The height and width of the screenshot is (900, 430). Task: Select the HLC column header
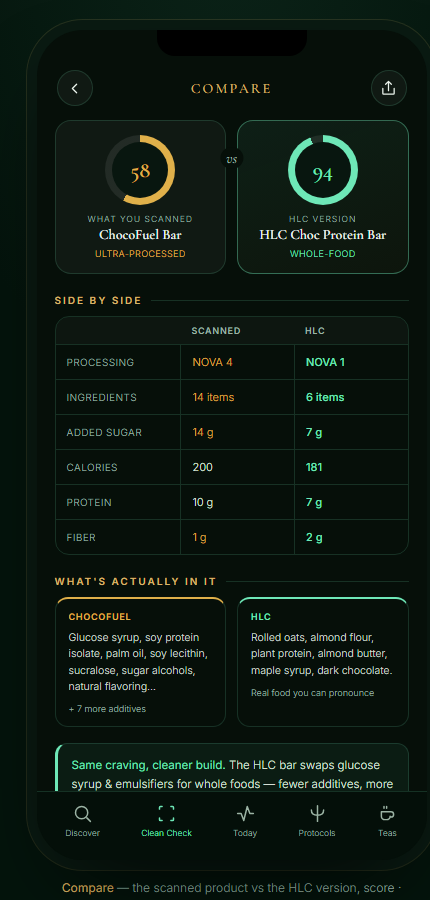pyautogui.click(x=315, y=331)
